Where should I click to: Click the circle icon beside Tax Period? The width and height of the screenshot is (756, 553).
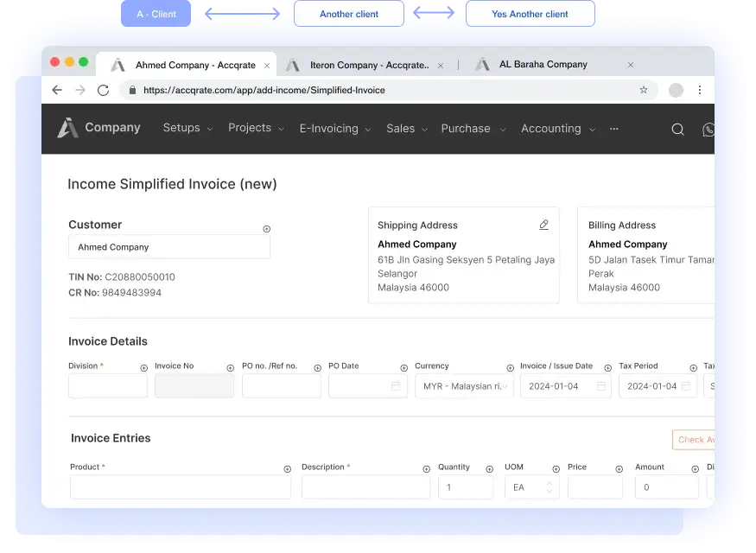(x=693, y=368)
